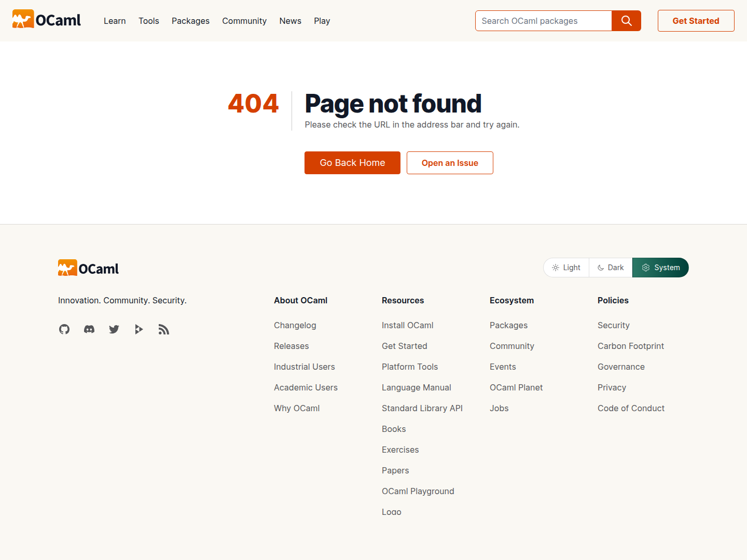The width and height of the screenshot is (747, 560).
Task: Browse the Jobs link
Action: (499, 408)
